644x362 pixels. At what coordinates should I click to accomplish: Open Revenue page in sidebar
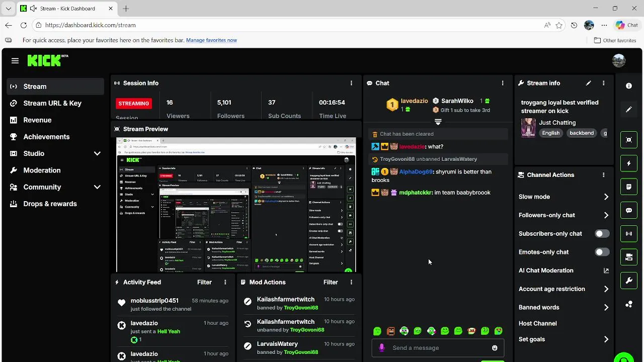click(55, 120)
